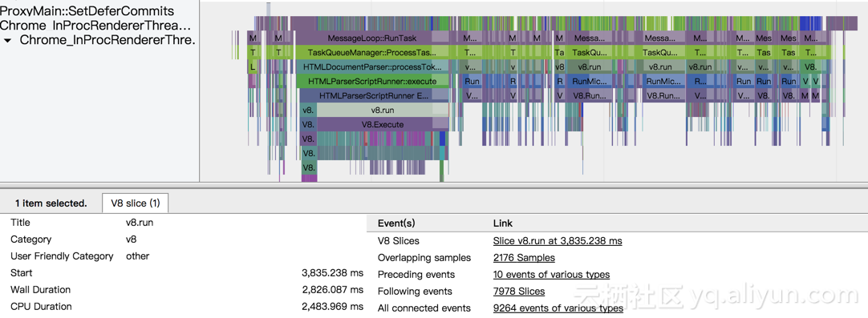Open the 7978 Slices link
Viewport: 868px width, 318px height.
tap(519, 292)
